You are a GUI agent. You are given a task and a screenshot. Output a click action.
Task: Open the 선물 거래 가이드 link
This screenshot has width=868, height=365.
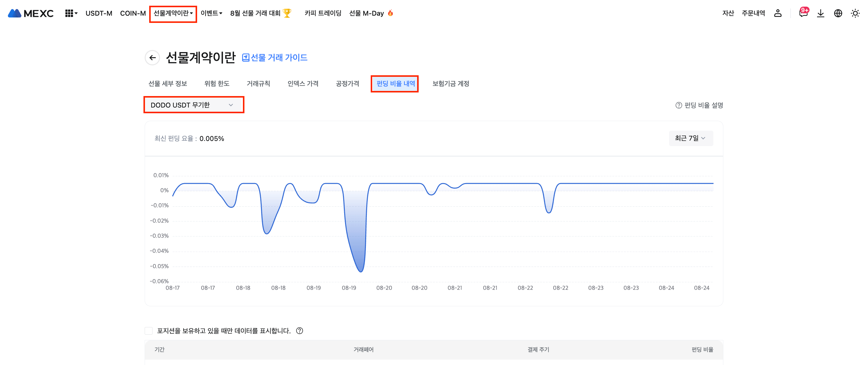pos(275,58)
